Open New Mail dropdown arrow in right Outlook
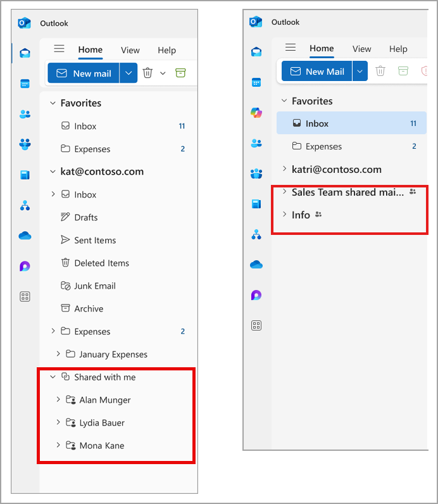The height and width of the screenshot is (504, 438). pyautogui.click(x=360, y=71)
